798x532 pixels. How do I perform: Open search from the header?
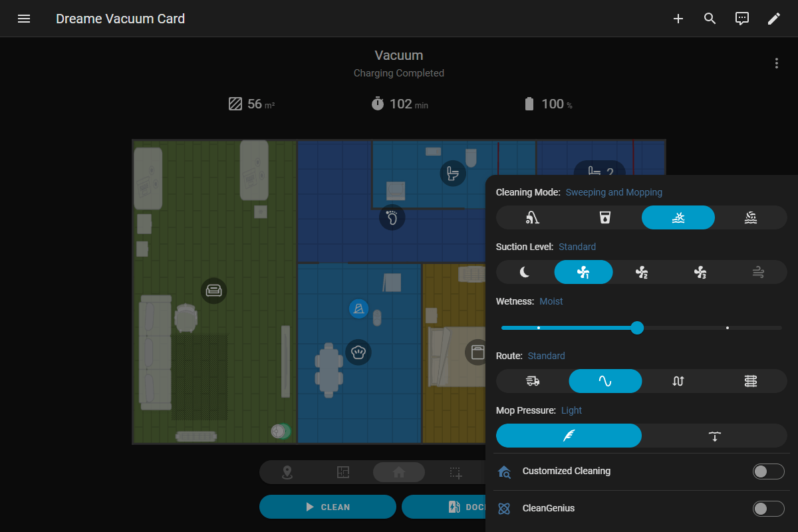pos(710,19)
